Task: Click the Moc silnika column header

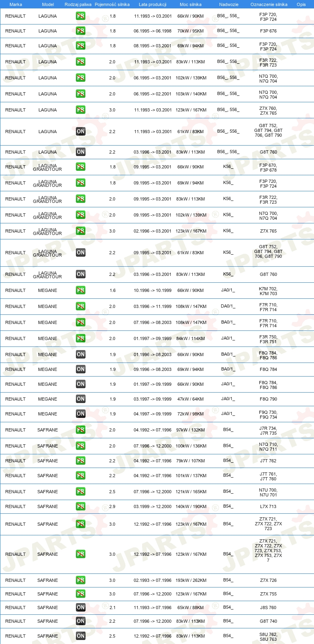Action: point(191,4)
